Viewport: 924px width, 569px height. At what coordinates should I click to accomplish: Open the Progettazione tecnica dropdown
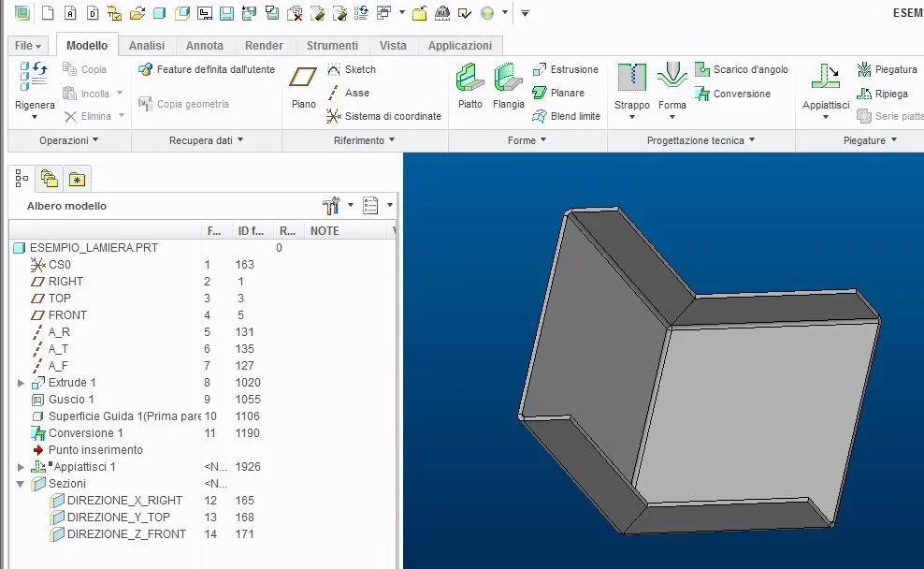[700, 140]
